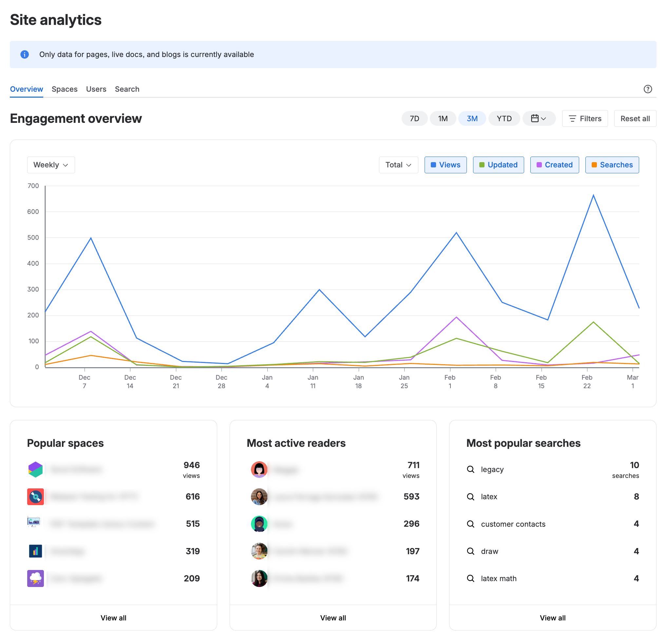Toggle the Updated series

[498, 165]
